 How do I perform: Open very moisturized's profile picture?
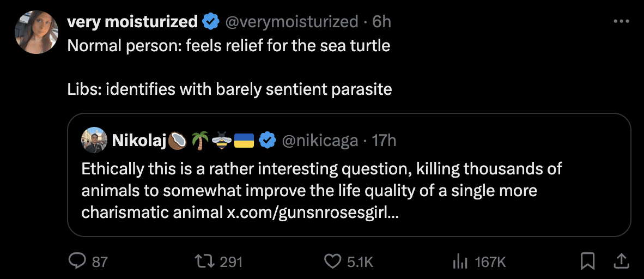pyautogui.click(x=37, y=32)
